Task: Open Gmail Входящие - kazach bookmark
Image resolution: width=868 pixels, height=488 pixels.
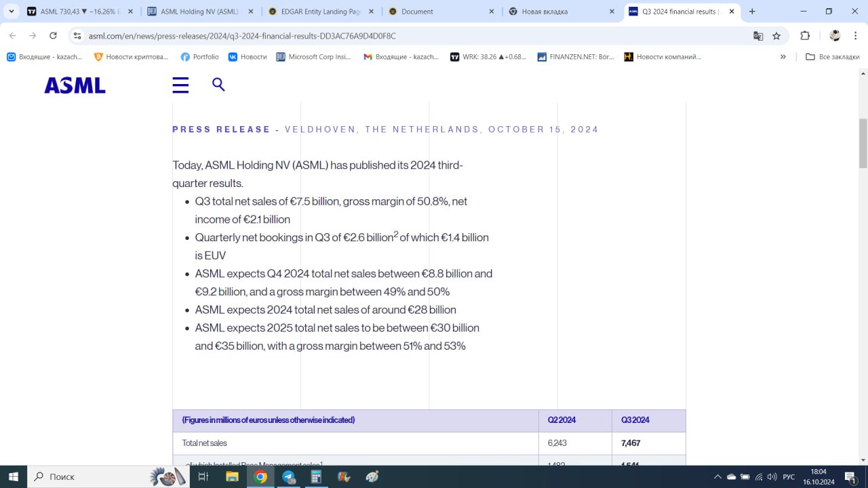Action: [x=401, y=57]
